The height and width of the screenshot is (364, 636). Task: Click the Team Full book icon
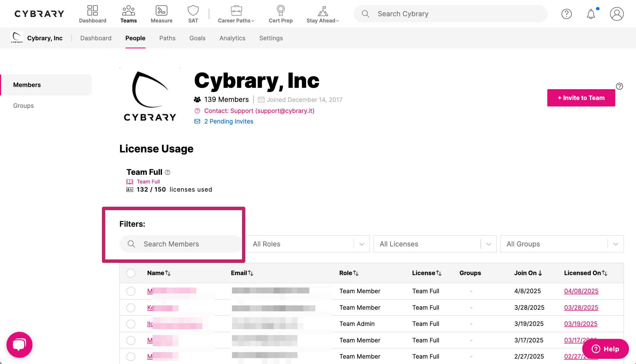[130, 182]
